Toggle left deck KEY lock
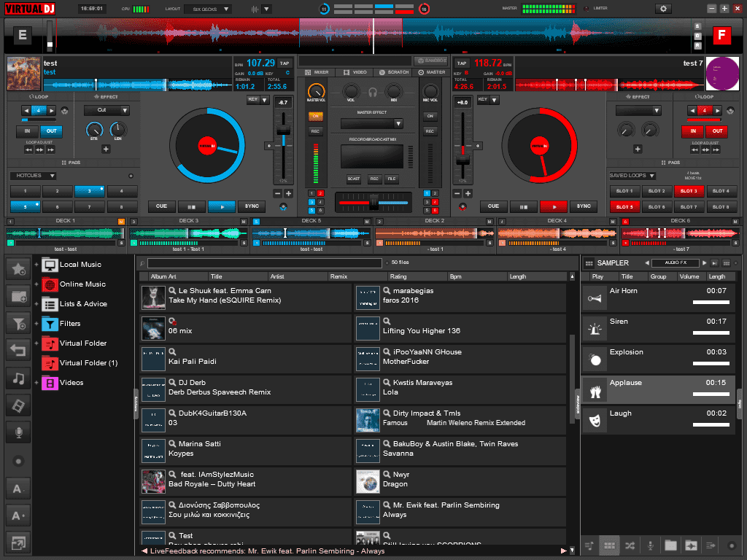This screenshot has height=560, width=747. click(x=253, y=99)
